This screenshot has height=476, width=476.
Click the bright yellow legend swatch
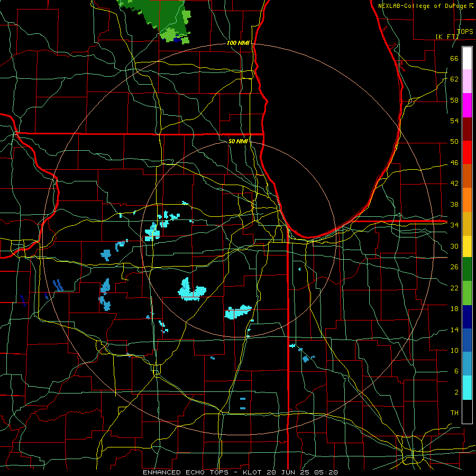point(467,246)
